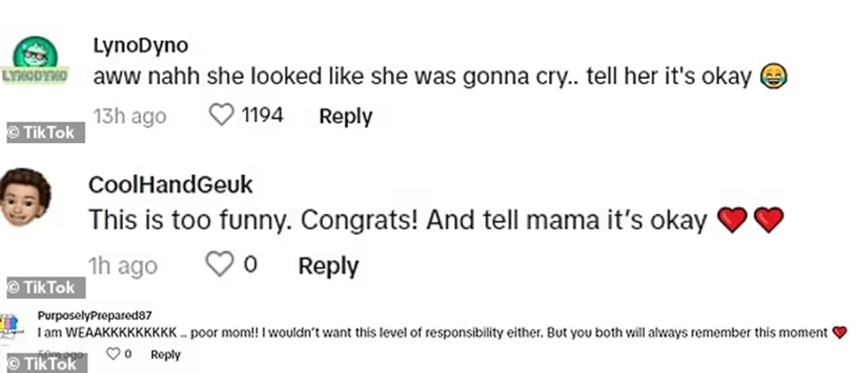Click the 1194 like count
This screenshot has width=868, height=373.
pyautogui.click(x=262, y=114)
